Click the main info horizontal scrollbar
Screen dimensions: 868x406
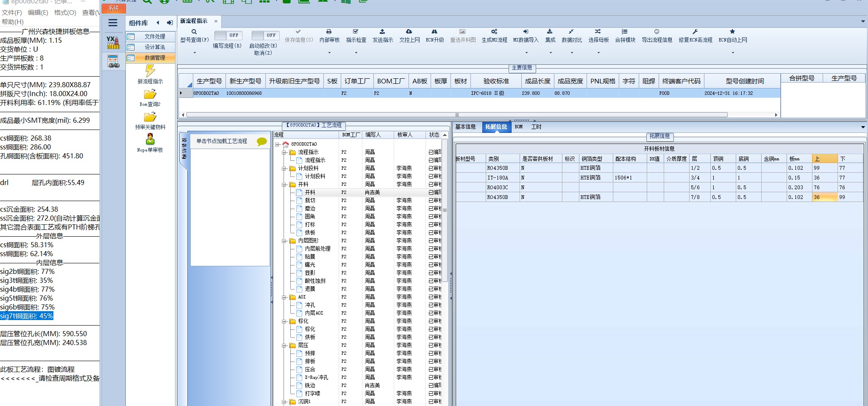[x=457, y=115]
